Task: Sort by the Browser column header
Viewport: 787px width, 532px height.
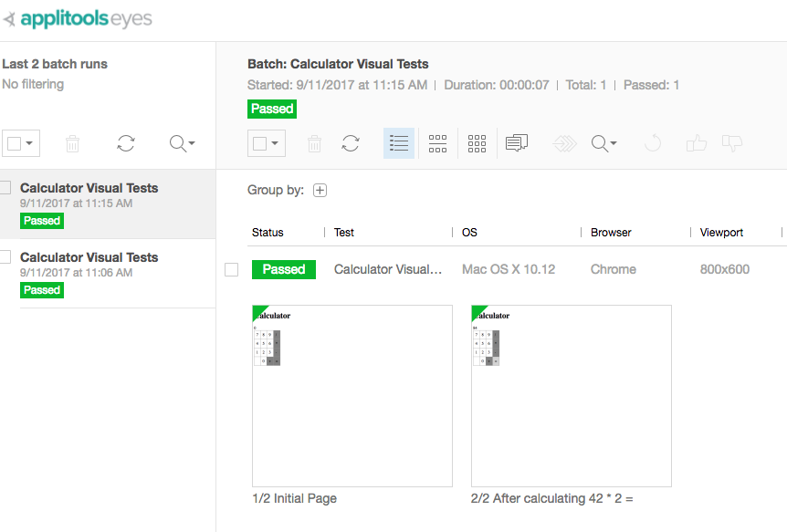Action: pos(611,233)
